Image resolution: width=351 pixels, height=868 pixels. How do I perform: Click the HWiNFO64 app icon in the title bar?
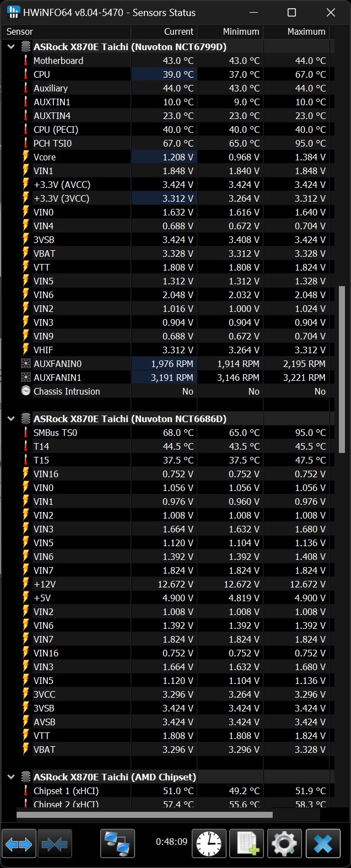13,12
